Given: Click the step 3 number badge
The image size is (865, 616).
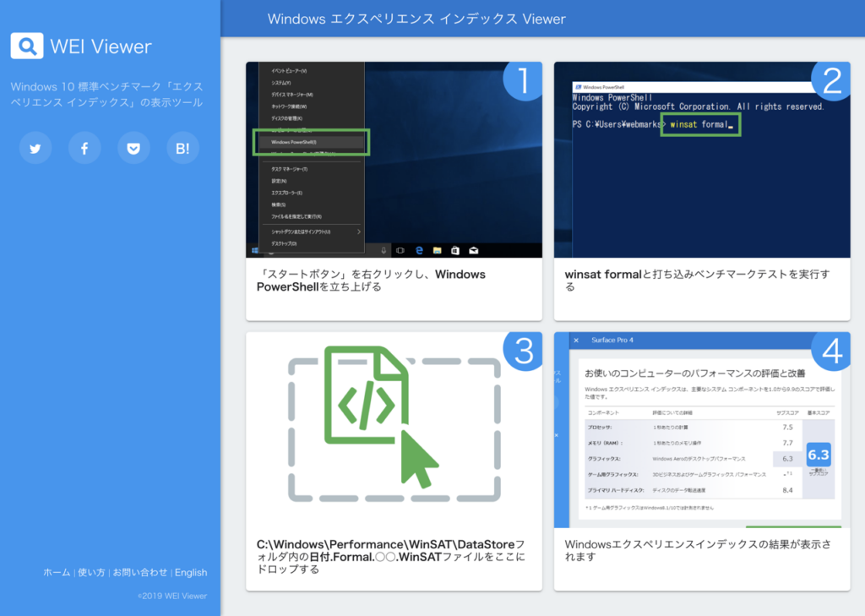Looking at the screenshot, I should (x=522, y=352).
